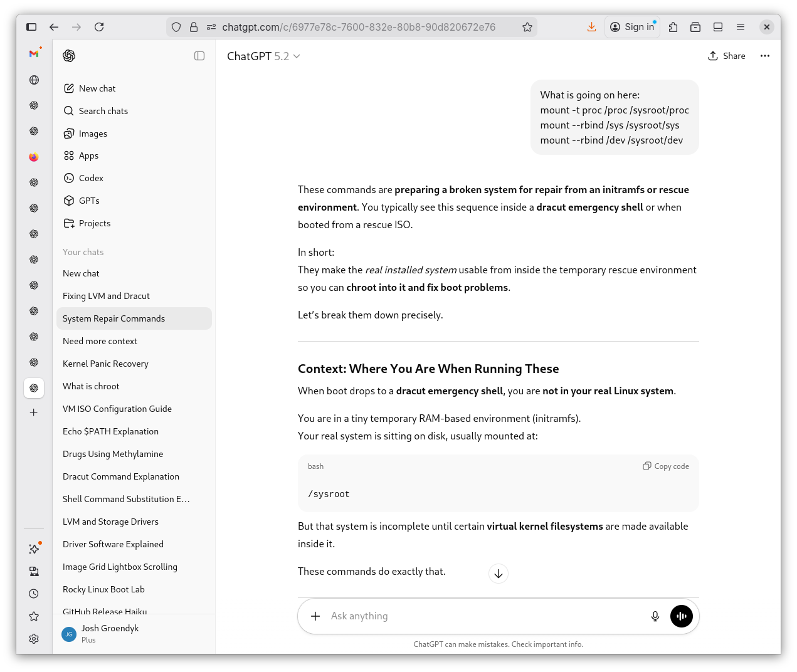Open the Images section
The image size is (797, 672).
pos(93,134)
